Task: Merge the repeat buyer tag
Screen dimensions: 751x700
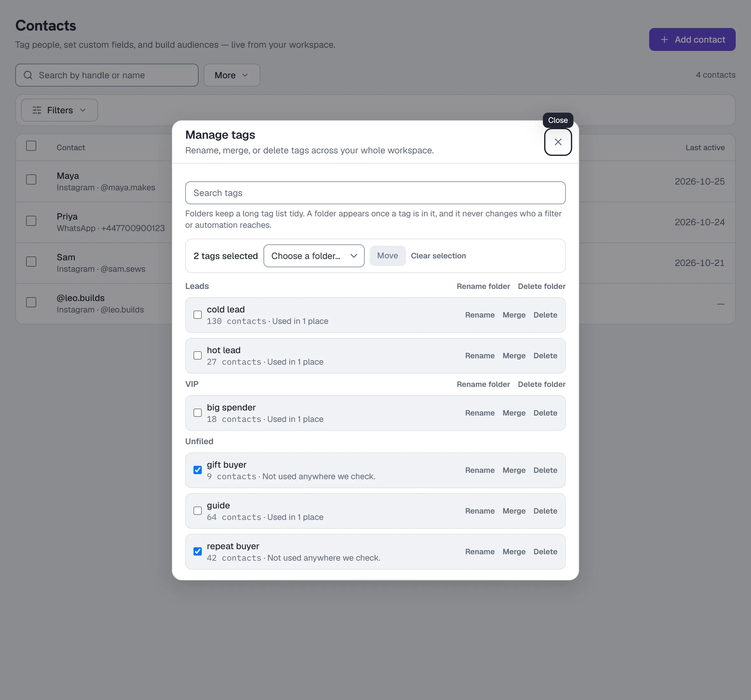Action: point(514,552)
